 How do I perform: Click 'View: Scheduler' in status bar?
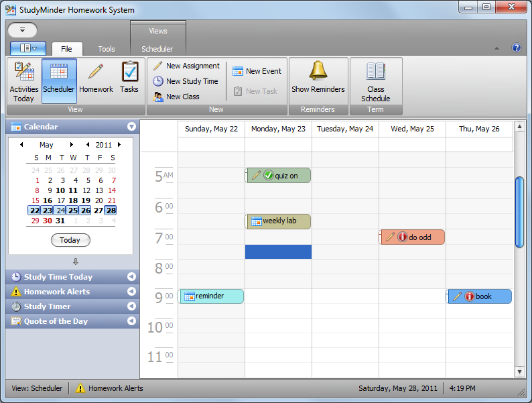[37, 388]
